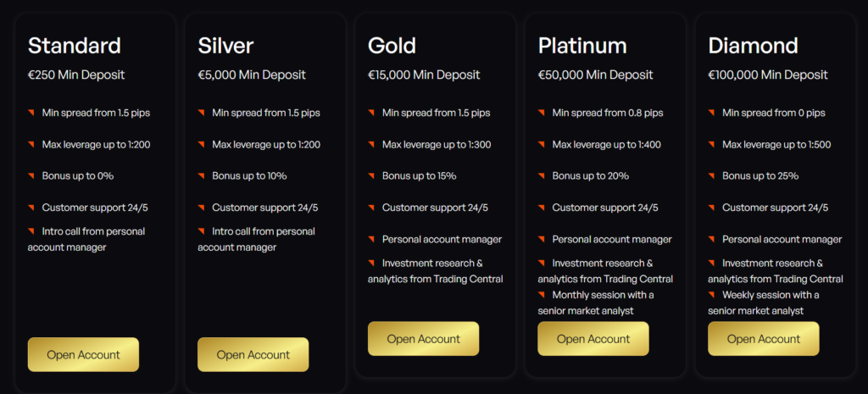Click bullet beside Gold 'Personal account manager'
Screen dimensions: 868x394
[x=371, y=239]
